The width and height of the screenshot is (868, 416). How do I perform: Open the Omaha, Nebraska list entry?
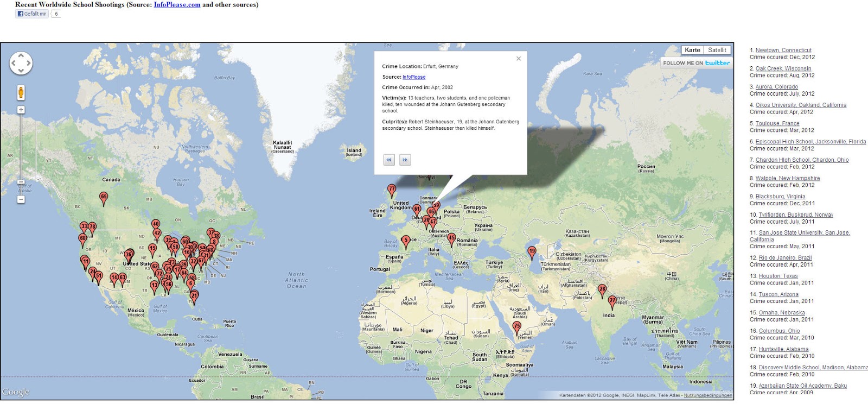point(782,313)
